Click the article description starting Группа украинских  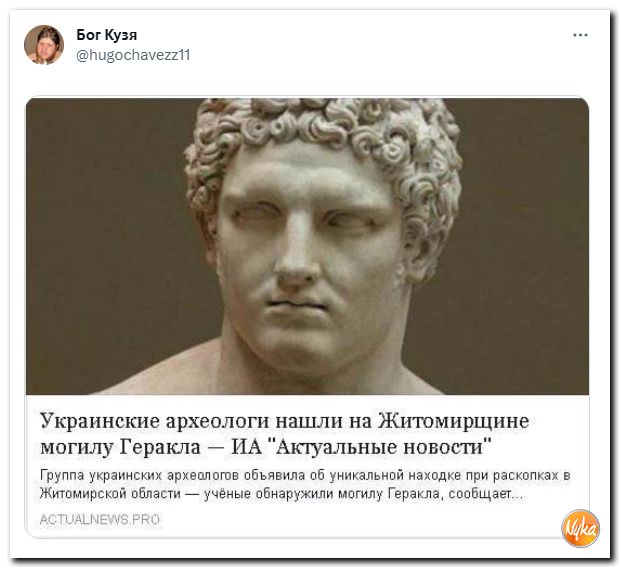click(305, 484)
